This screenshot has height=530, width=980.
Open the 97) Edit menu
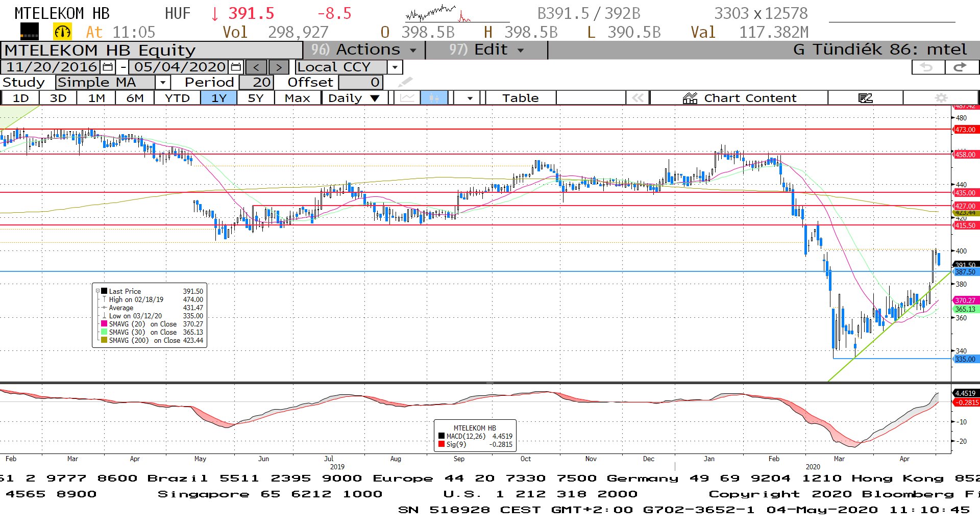(x=486, y=50)
